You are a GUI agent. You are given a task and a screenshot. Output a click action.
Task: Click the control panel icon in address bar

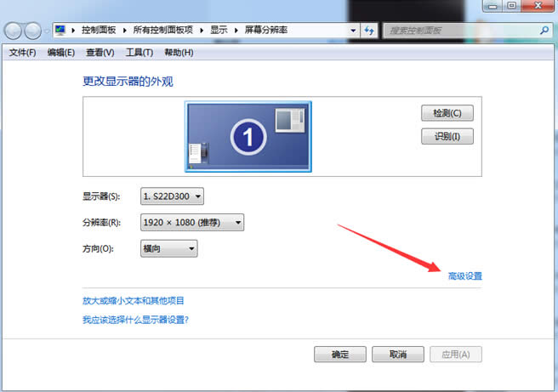pyautogui.click(x=60, y=31)
